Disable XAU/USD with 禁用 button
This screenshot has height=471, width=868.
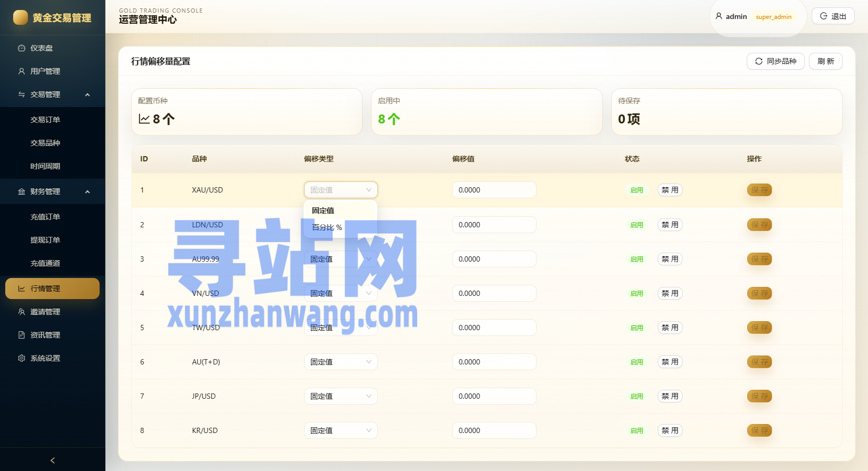tap(670, 190)
